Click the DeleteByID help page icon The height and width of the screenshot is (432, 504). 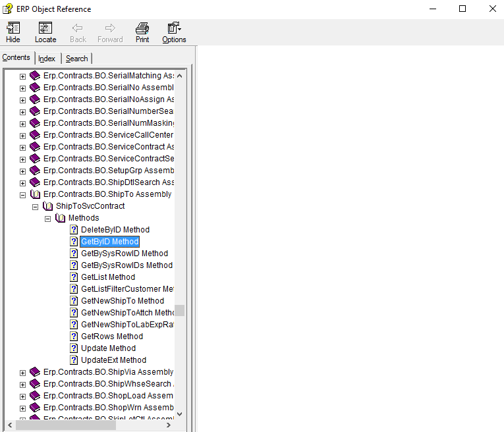click(x=74, y=230)
